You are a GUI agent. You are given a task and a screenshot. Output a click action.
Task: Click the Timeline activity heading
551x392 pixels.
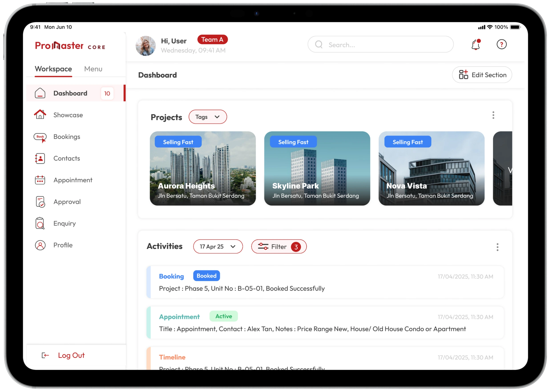[172, 357]
